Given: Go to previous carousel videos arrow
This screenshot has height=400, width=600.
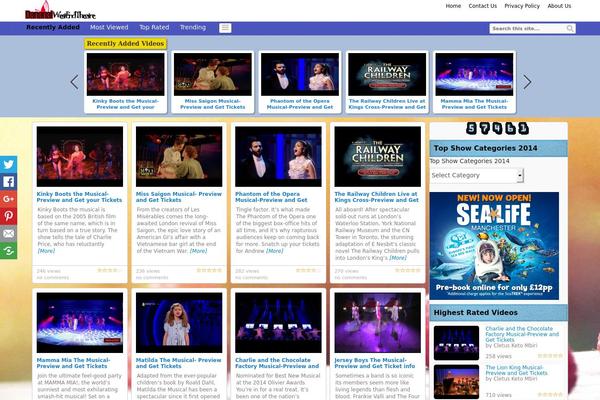Looking at the screenshot, I should [75, 82].
